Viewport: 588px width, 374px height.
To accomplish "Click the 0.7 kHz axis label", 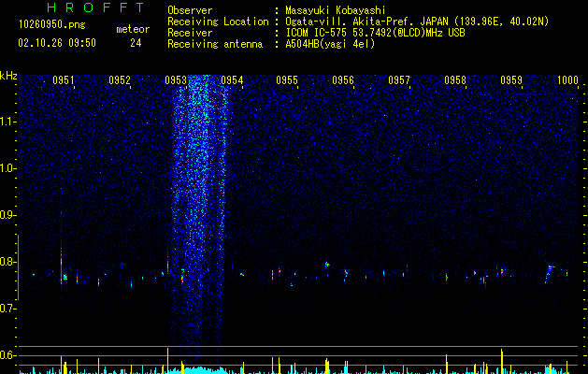I will tap(7, 309).
